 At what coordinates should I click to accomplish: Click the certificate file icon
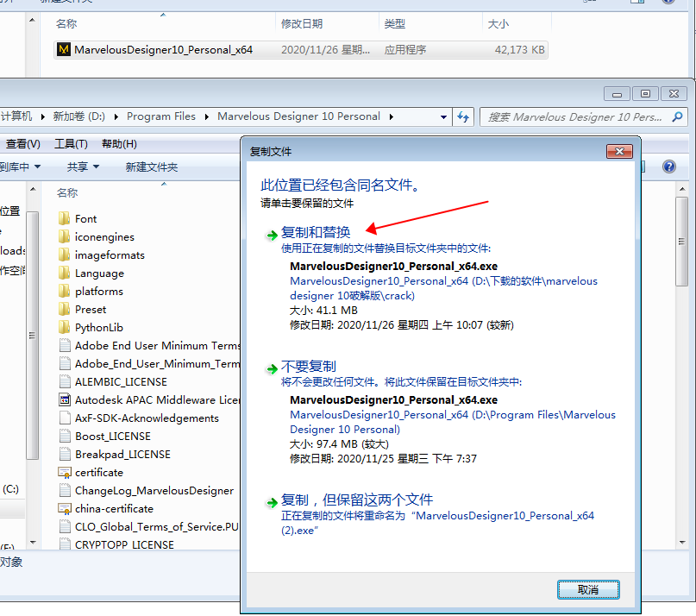[64, 473]
